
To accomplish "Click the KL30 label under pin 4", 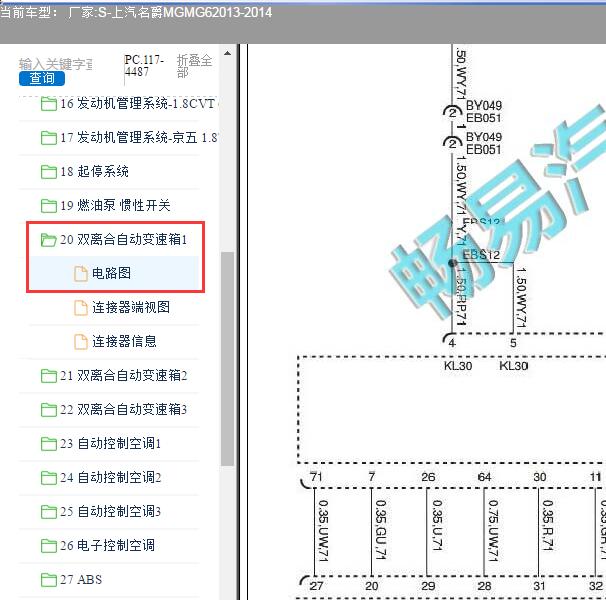I will 458,366.
